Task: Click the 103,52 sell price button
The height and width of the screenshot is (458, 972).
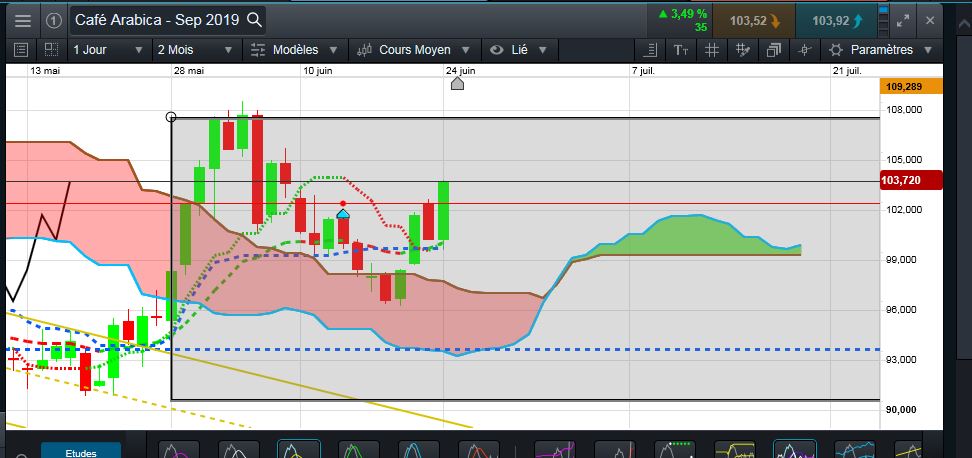Action: point(753,20)
